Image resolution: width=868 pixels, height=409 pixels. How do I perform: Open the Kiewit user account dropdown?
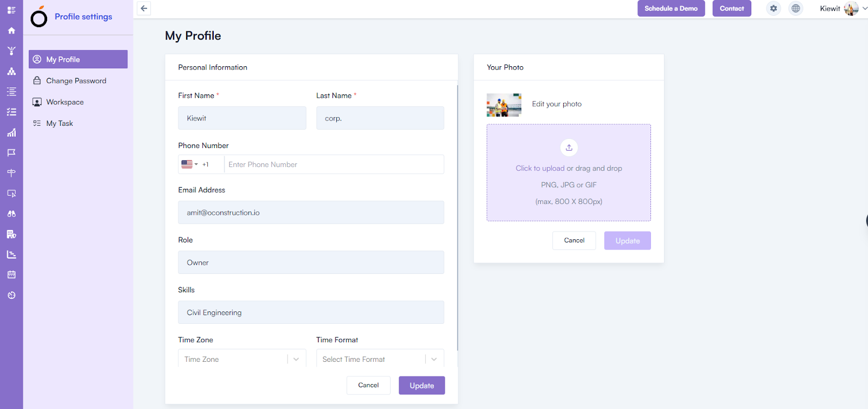pos(844,8)
